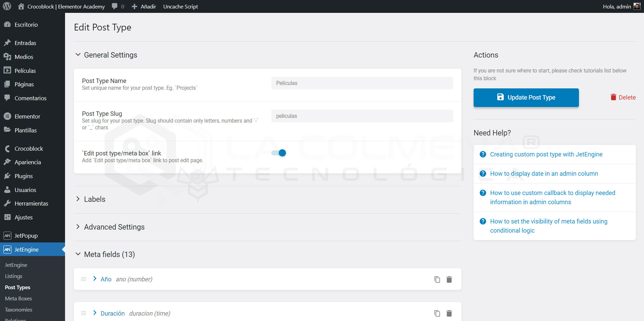Duplicate the Año meta field

[x=437, y=279]
